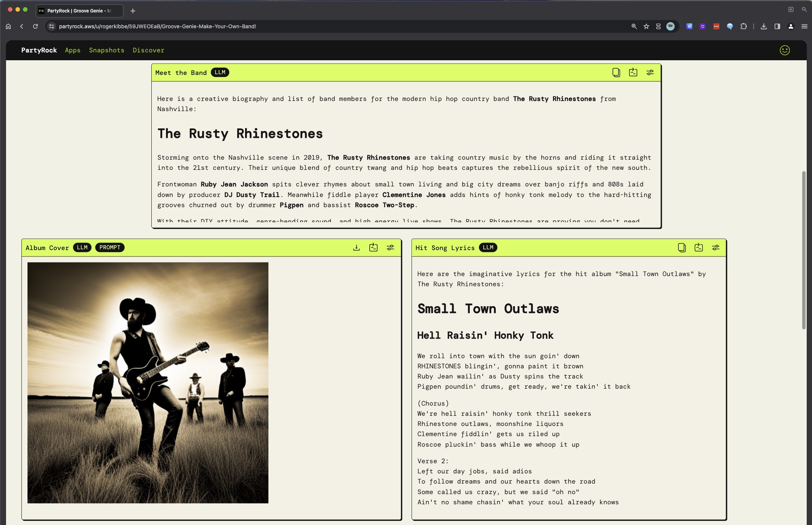Go to the Snapshots page

click(x=107, y=50)
